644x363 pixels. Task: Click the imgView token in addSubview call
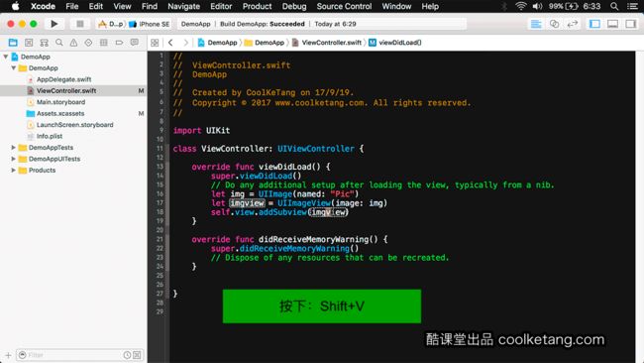(x=328, y=212)
